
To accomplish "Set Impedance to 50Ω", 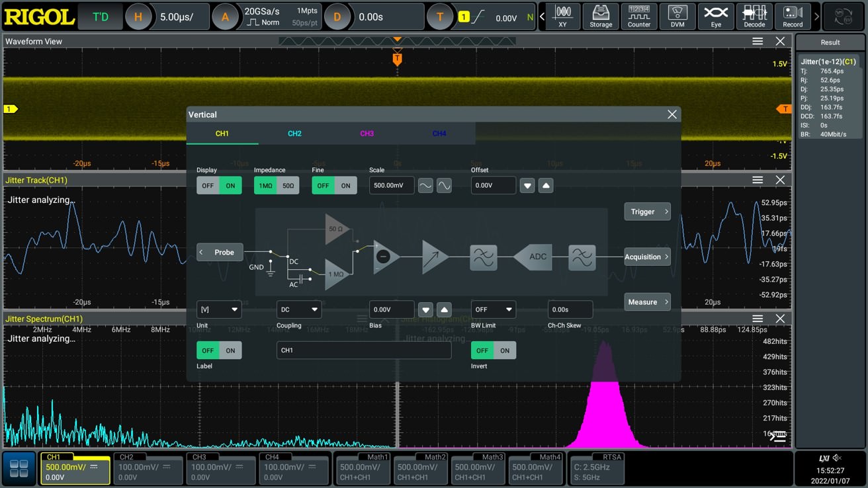I will [x=288, y=186].
